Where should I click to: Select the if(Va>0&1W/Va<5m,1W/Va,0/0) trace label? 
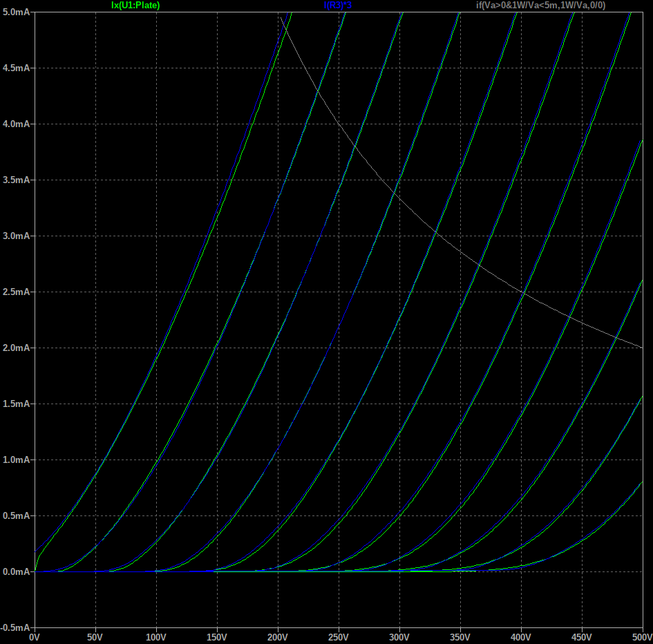540,6
